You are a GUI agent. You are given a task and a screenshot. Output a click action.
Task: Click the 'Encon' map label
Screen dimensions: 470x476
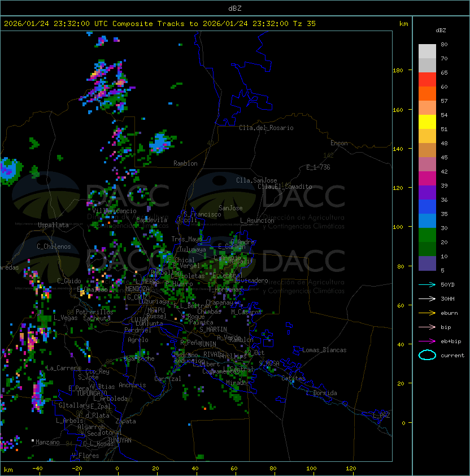[339, 143]
